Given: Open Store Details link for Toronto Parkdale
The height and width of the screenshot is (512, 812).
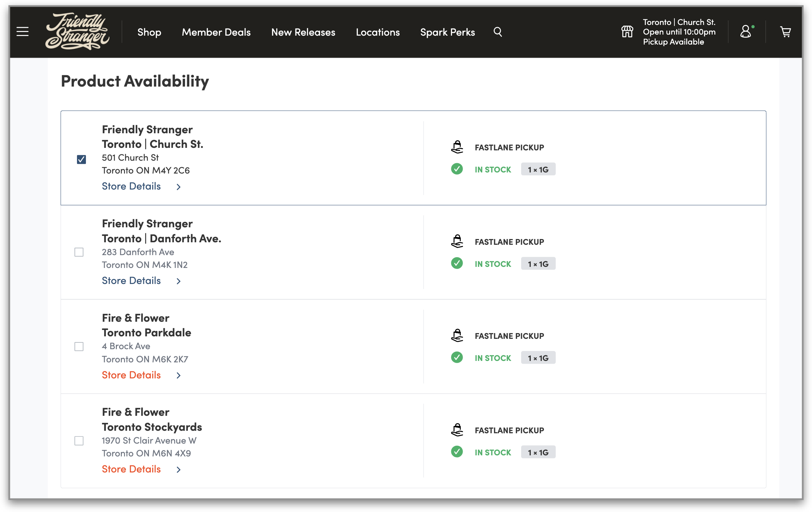Looking at the screenshot, I should (131, 375).
